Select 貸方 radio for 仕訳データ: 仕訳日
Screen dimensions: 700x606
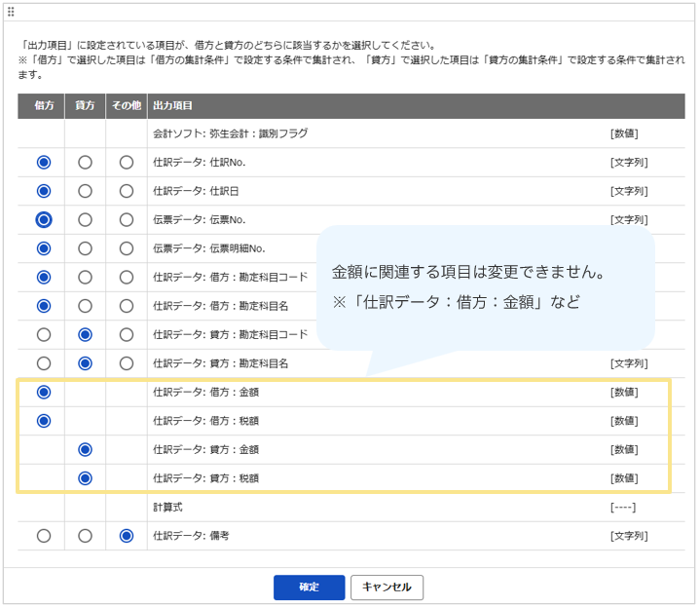pos(85,191)
